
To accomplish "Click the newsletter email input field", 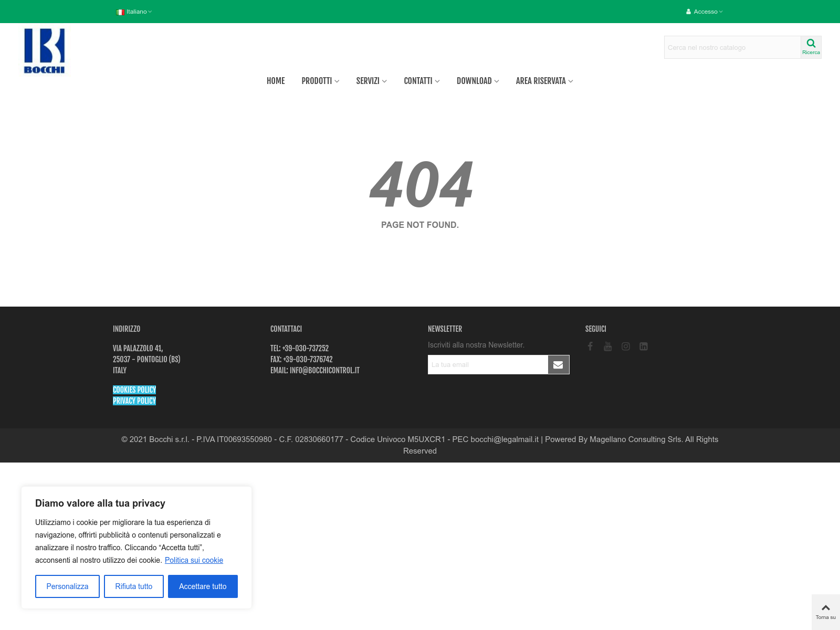I will pos(488,364).
